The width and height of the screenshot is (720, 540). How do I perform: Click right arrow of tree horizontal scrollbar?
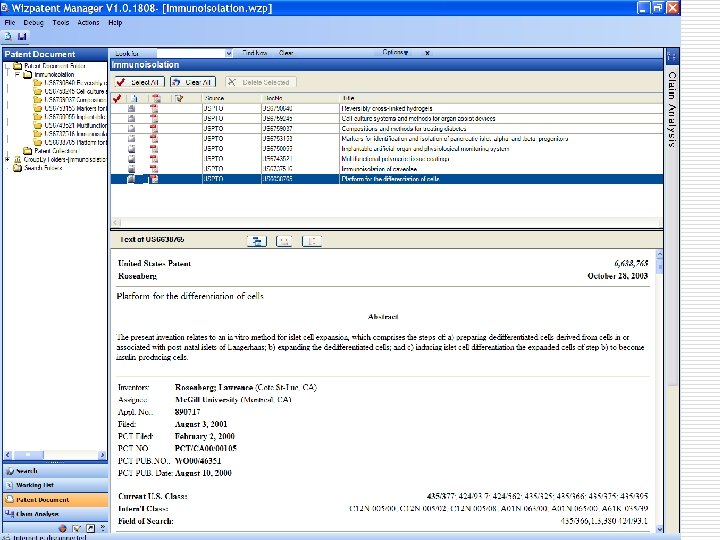pyautogui.click(x=102, y=455)
